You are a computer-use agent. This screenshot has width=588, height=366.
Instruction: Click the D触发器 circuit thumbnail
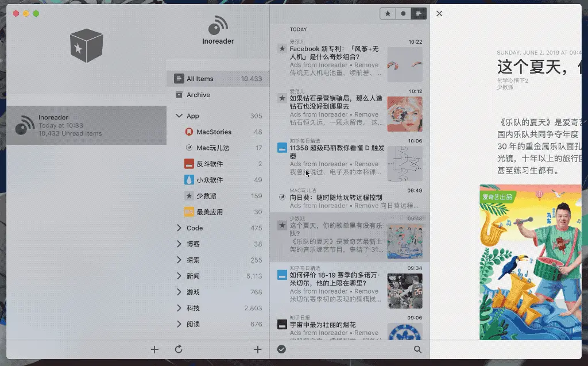click(x=405, y=164)
